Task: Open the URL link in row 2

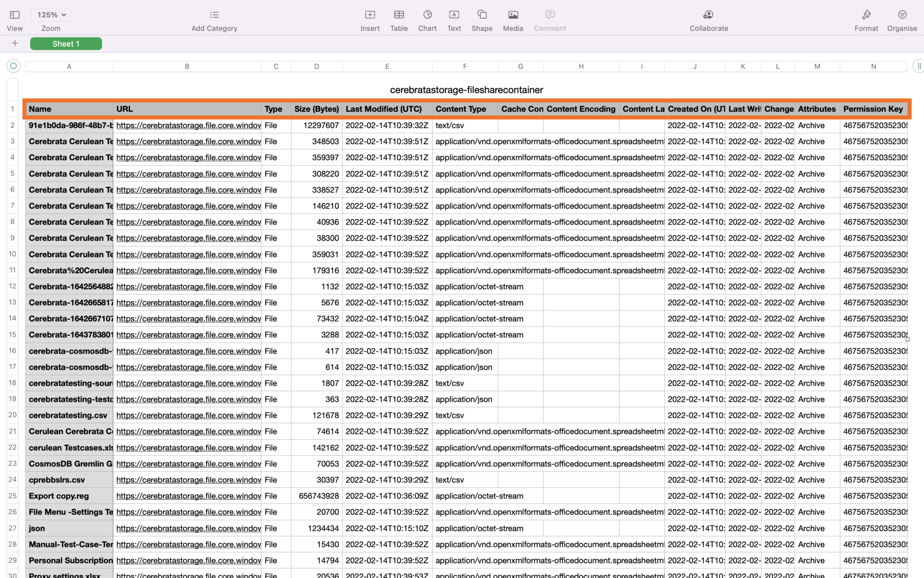Action: [189, 126]
